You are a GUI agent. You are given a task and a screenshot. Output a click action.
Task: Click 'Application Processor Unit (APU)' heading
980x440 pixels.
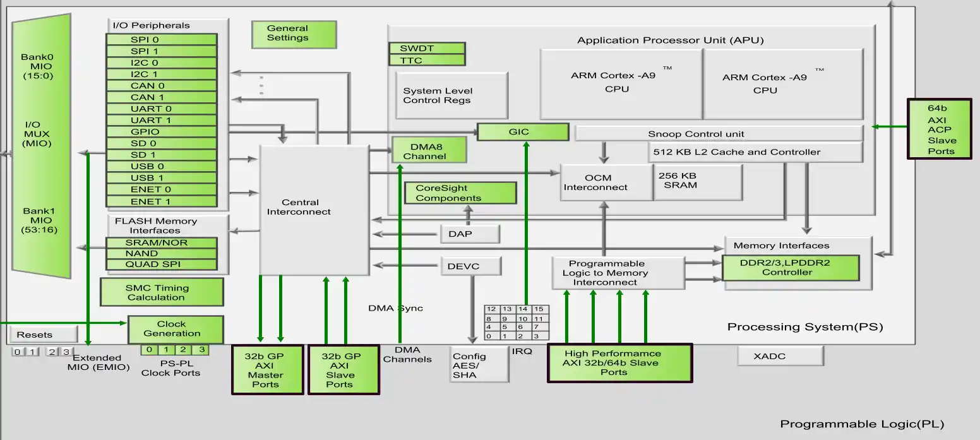coord(670,40)
